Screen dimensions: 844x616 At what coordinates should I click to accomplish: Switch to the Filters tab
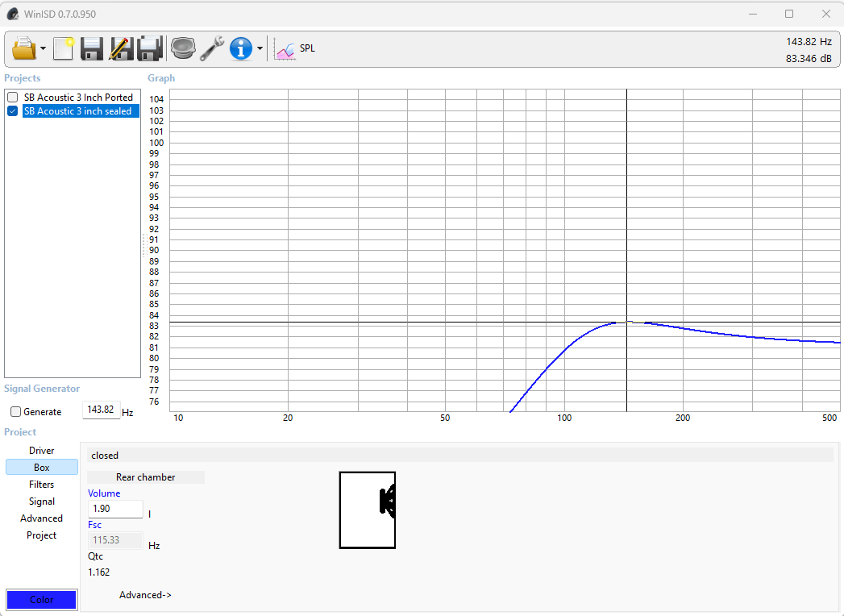[41, 485]
